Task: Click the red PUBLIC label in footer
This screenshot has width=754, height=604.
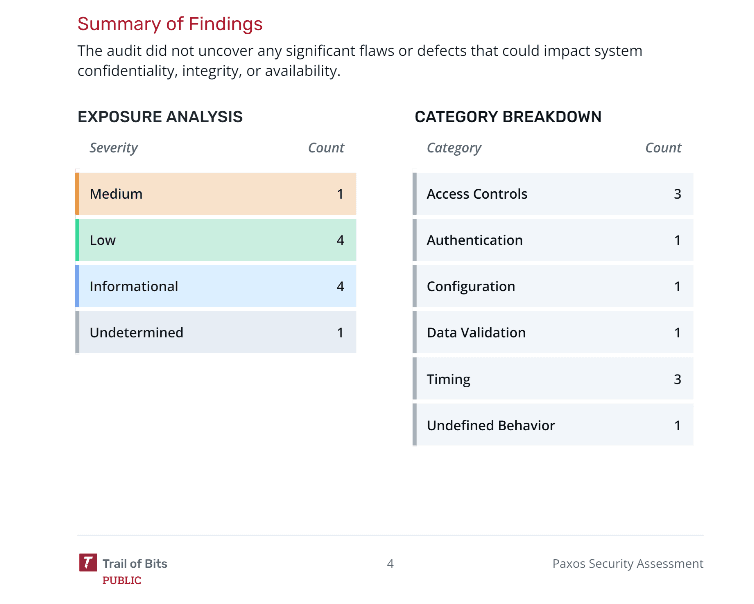Action: [122, 581]
